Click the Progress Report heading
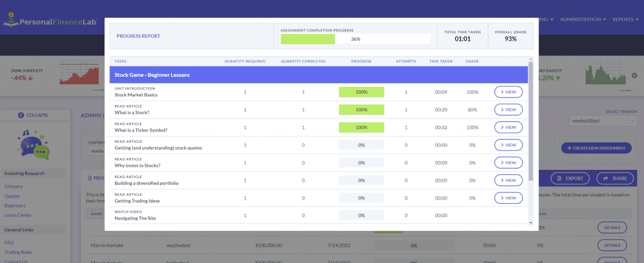Viewport: 644px width, 263px height. point(138,36)
